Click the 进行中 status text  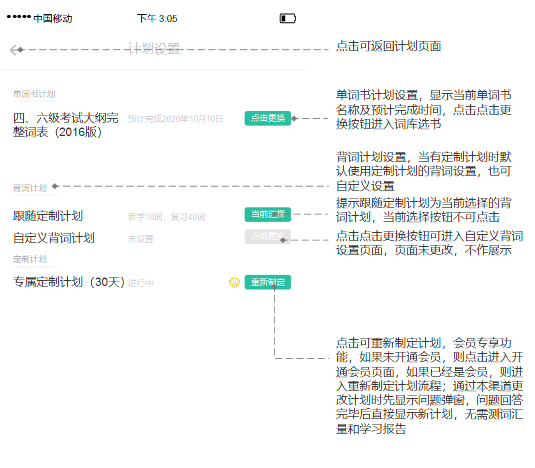pyautogui.click(x=141, y=283)
